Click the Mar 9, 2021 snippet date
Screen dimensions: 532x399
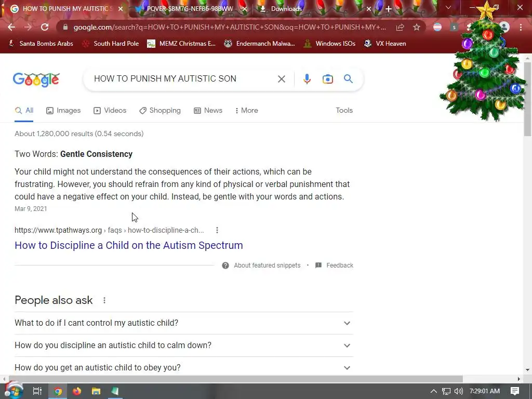coord(31,209)
